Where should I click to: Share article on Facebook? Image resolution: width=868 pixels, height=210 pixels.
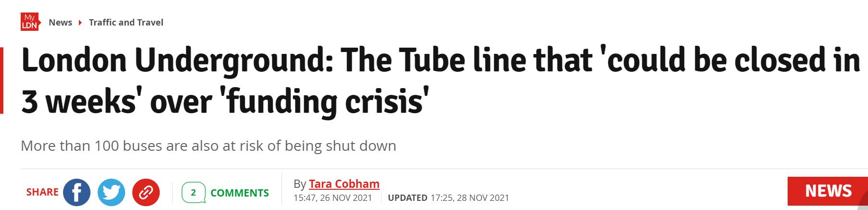(77, 192)
